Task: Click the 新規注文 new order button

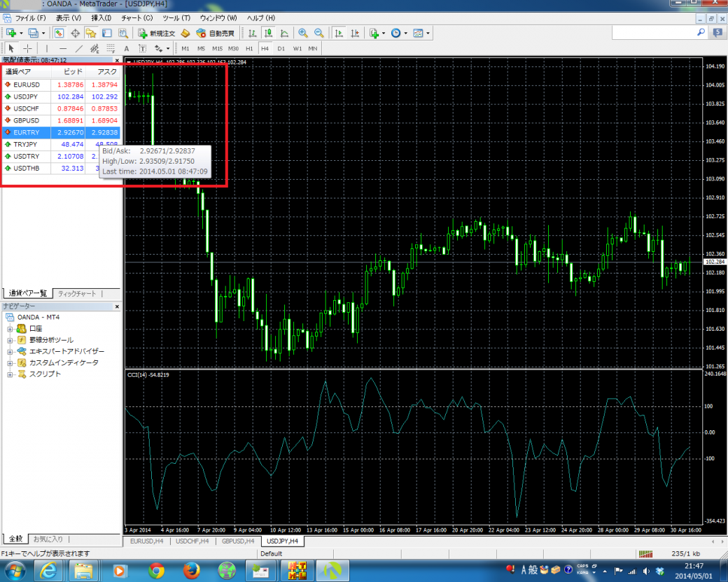Action: click(x=157, y=33)
